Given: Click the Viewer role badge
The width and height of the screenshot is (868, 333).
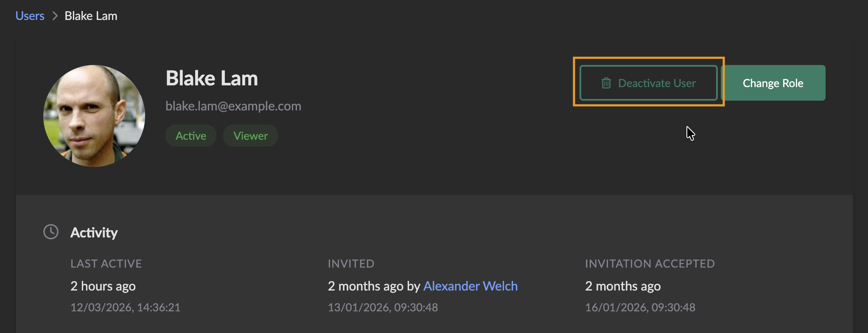Looking at the screenshot, I should click(250, 136).
